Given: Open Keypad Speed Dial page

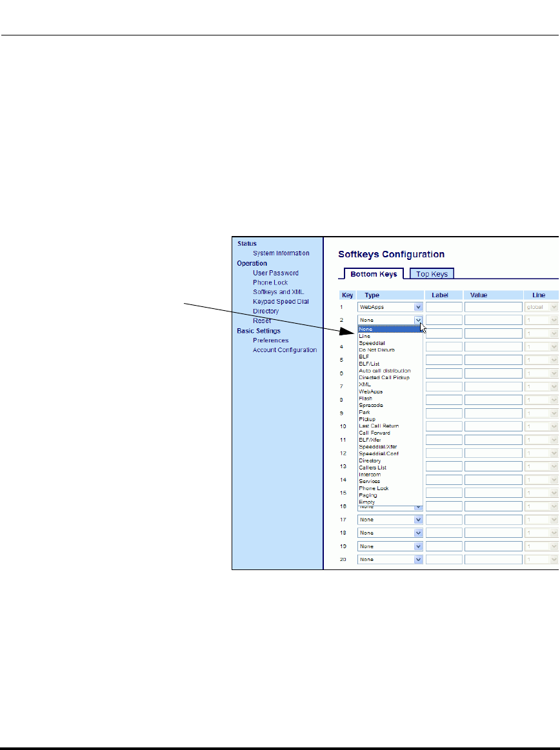Looking at the screenshot, I should pos(281,301).
